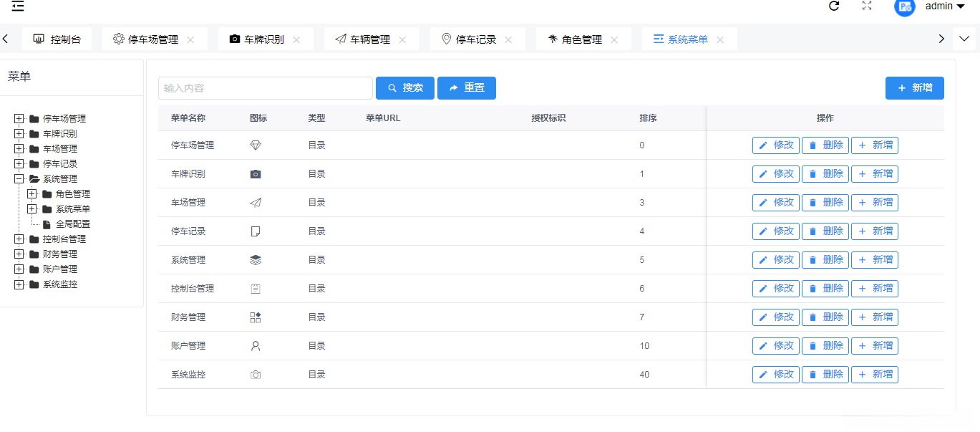This screenshot has width=980, height=432.
Task: Click the camera icon in 车牌识别 row
Action: [256, 174]
